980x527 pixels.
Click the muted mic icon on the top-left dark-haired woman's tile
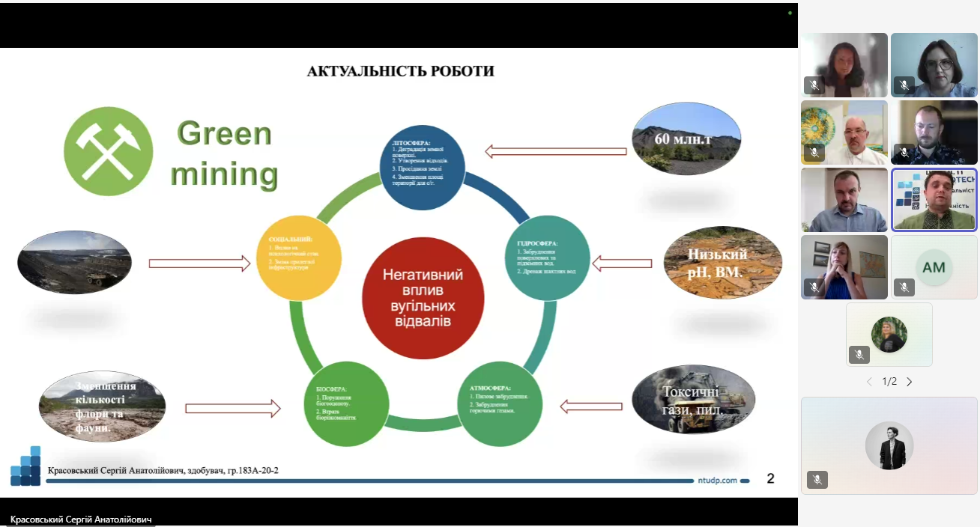pos(814,85)
